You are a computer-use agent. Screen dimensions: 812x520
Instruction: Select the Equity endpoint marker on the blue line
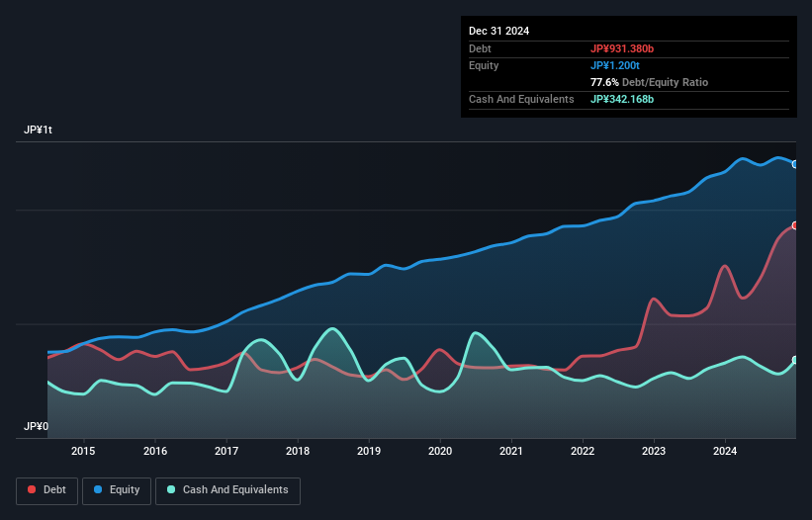click(795, 164)
